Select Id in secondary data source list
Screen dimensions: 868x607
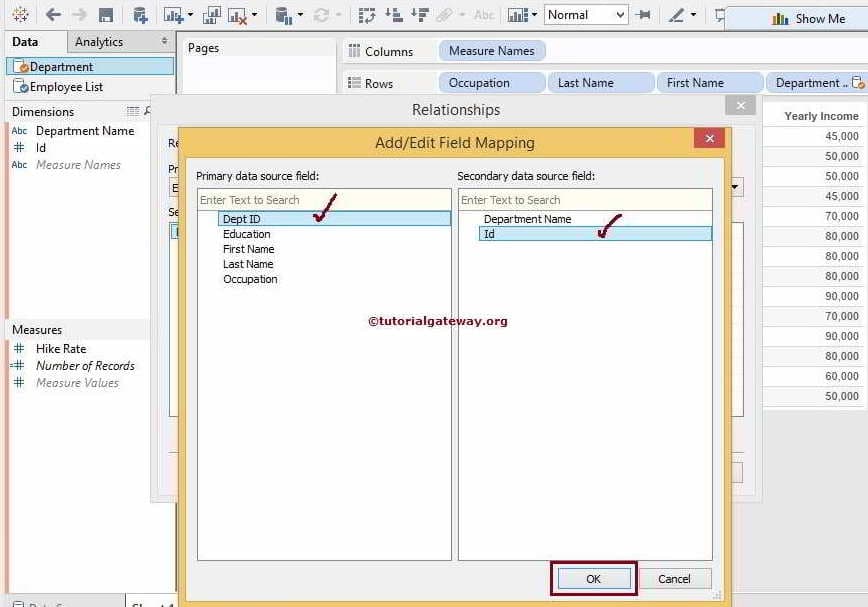(x=489, y=234)
